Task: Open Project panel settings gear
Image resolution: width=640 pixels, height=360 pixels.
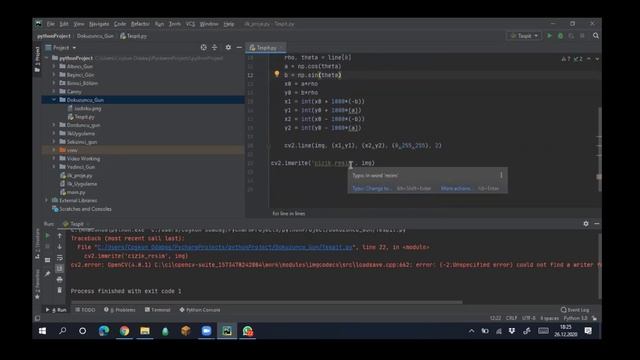Action: [228, 47]
